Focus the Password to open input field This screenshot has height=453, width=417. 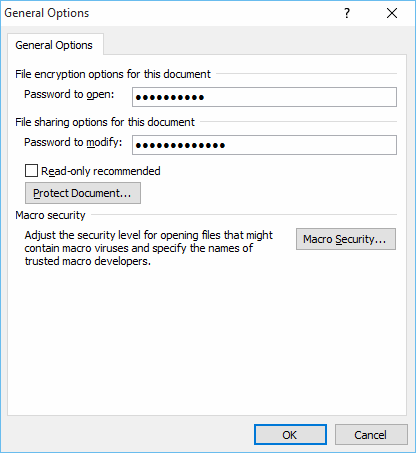[x=264, y=97]
